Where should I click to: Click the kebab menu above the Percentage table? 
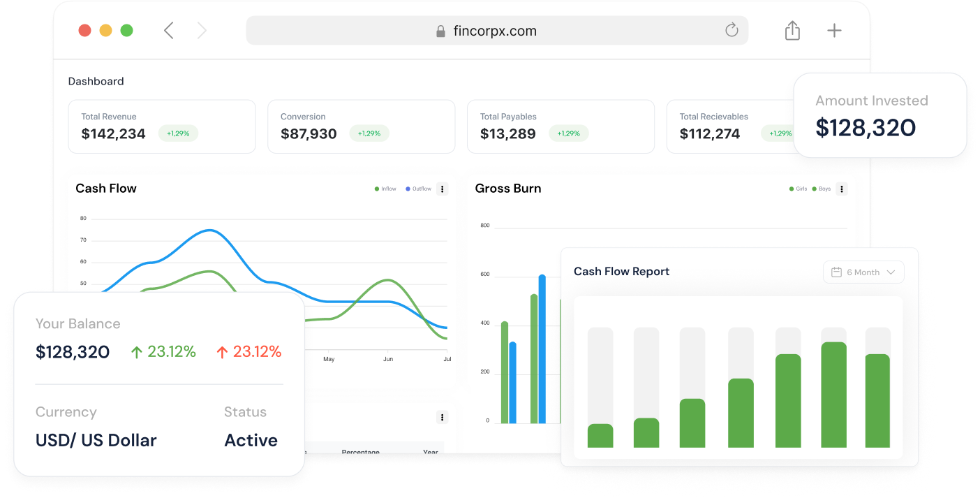point(442,417)
